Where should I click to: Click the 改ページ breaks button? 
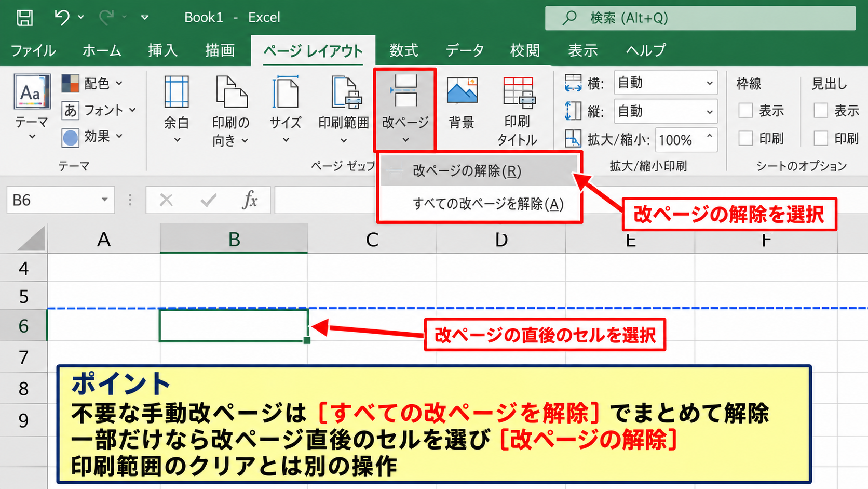click(x=405, y=110)
